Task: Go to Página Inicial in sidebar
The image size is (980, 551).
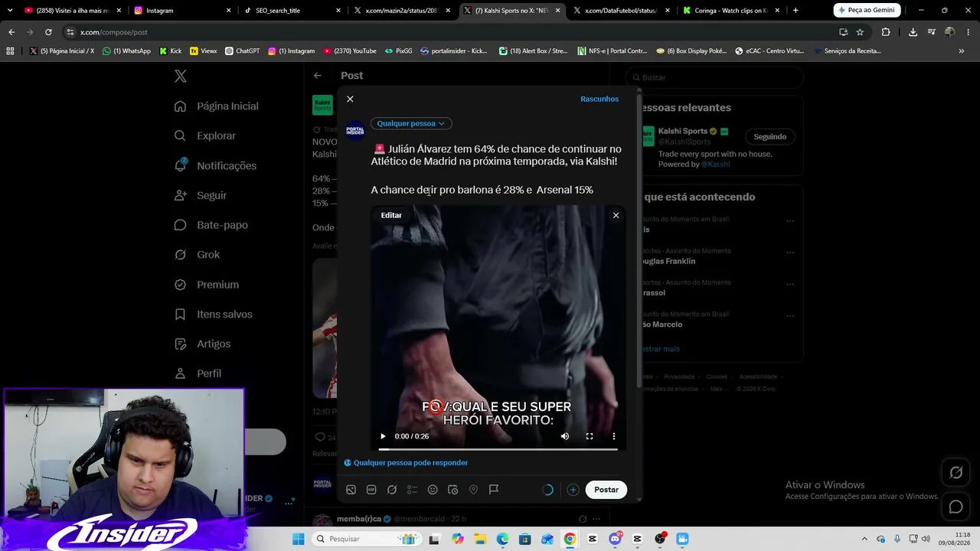Action: point(217,106)
